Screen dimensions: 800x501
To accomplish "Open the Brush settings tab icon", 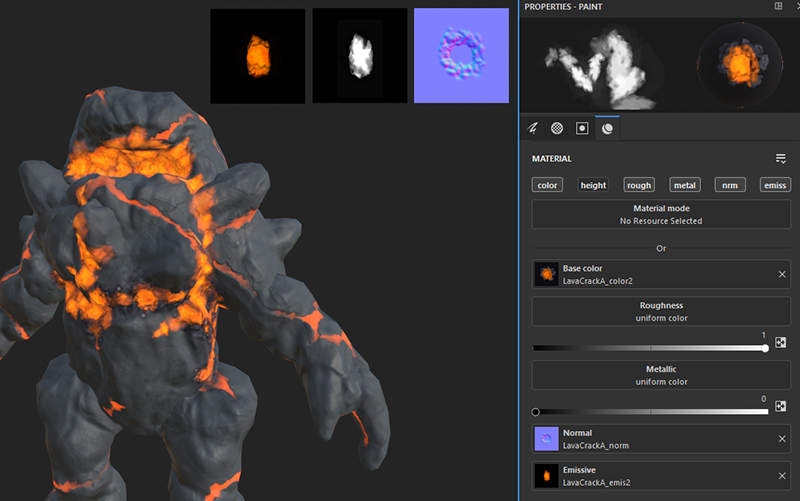I will click(533, 129).
